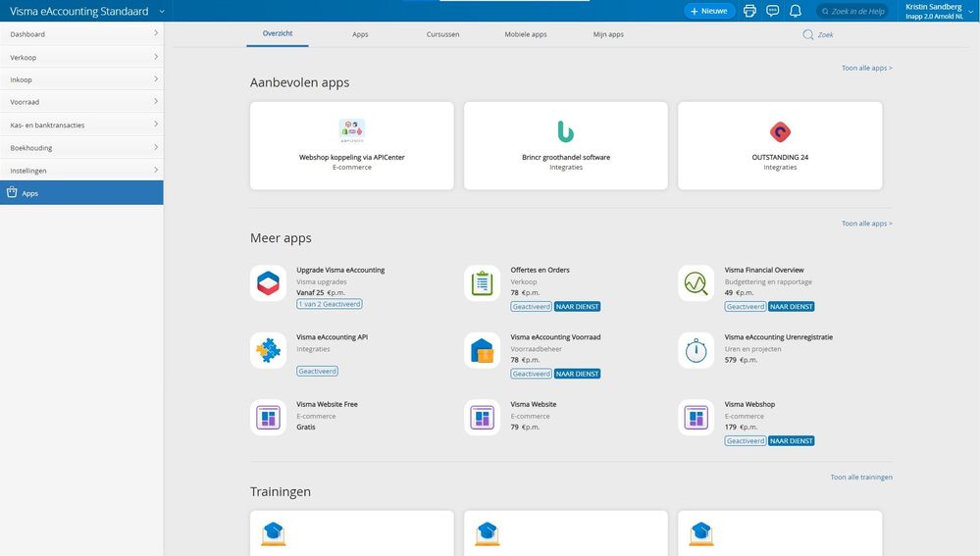This screenshot has width=980, height=556.
Task: Click the + Nieuwe button
Action: click(709, 11)
